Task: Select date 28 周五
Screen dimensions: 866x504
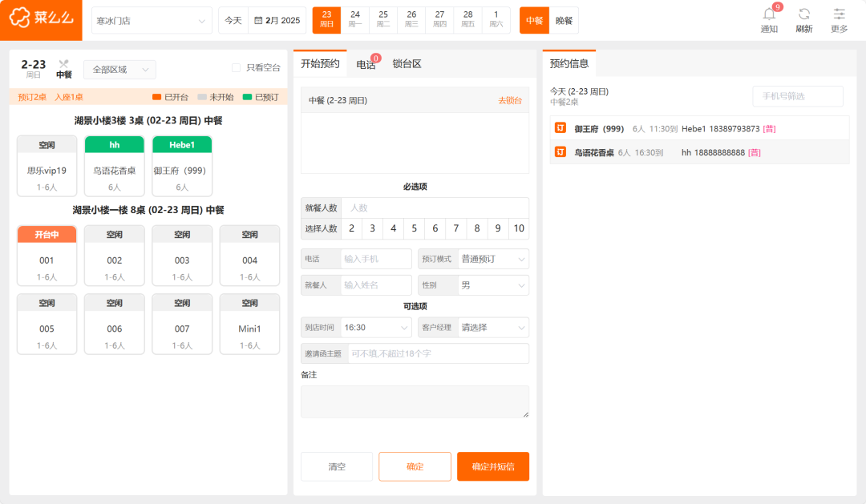Action: pos(467,20)
